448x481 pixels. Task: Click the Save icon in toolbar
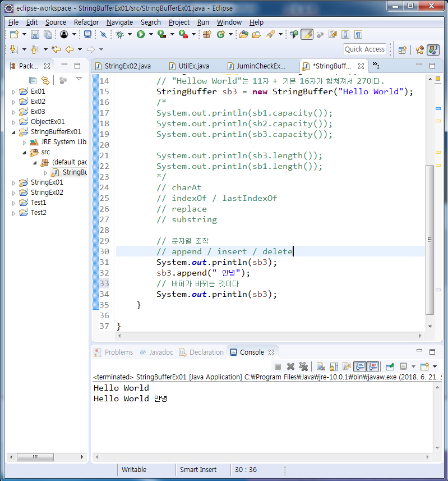click(x=35, y=34)
